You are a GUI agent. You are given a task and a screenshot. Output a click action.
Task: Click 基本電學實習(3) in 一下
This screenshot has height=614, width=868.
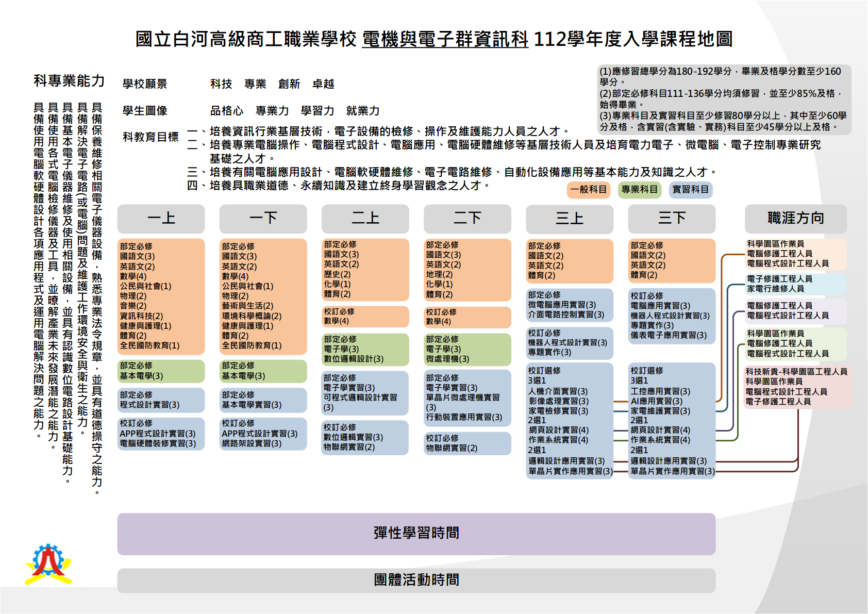click(252, 405)
